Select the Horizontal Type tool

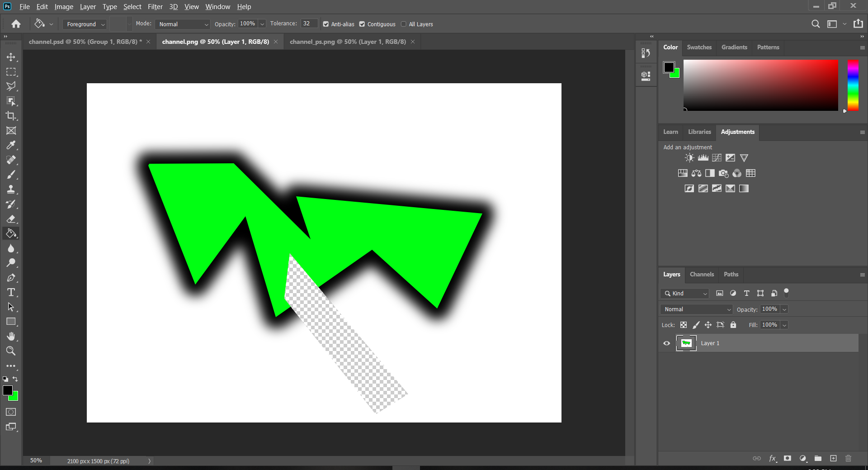click(x=11, y=292)
